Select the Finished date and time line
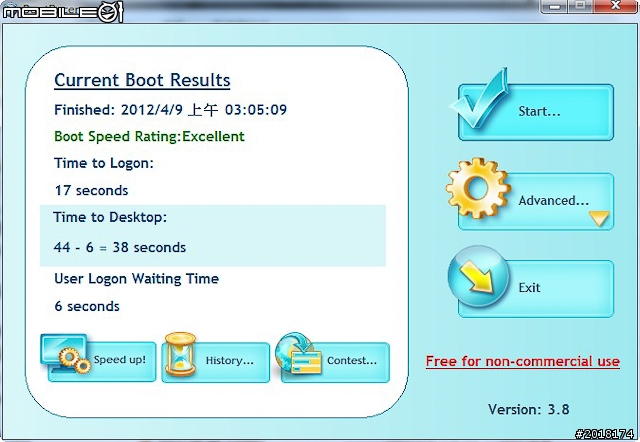640x442 pixels. [171, 109]
